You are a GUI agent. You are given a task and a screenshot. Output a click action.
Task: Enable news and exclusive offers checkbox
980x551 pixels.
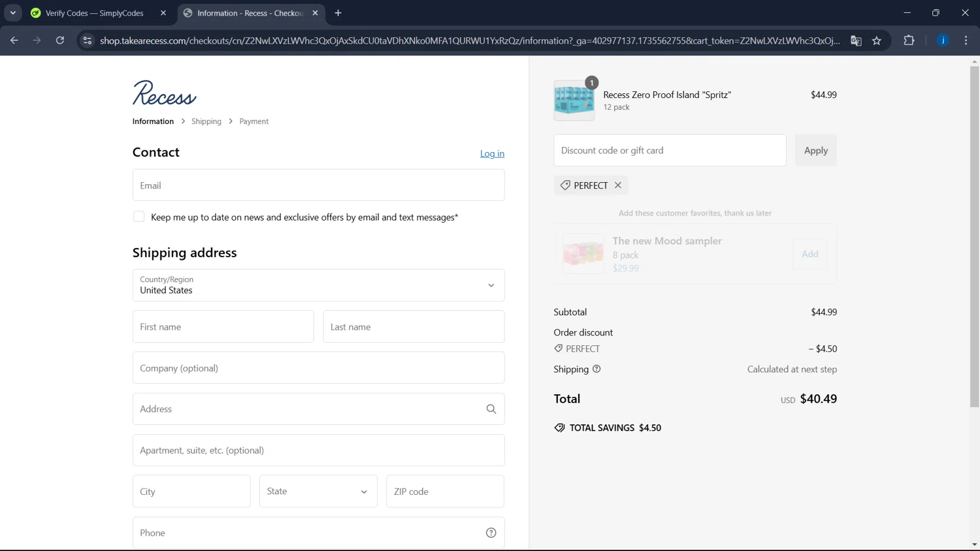pyautogui.click(x=139, y=217)
